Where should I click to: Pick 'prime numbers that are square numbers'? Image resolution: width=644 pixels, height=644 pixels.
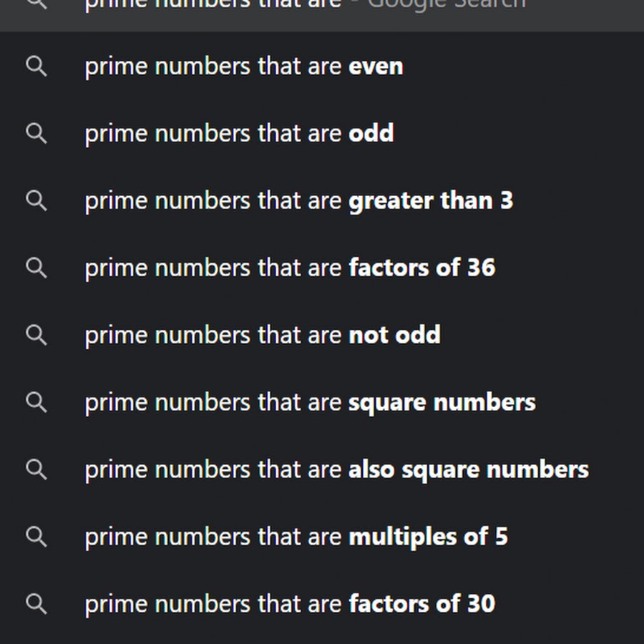(322, 402)
